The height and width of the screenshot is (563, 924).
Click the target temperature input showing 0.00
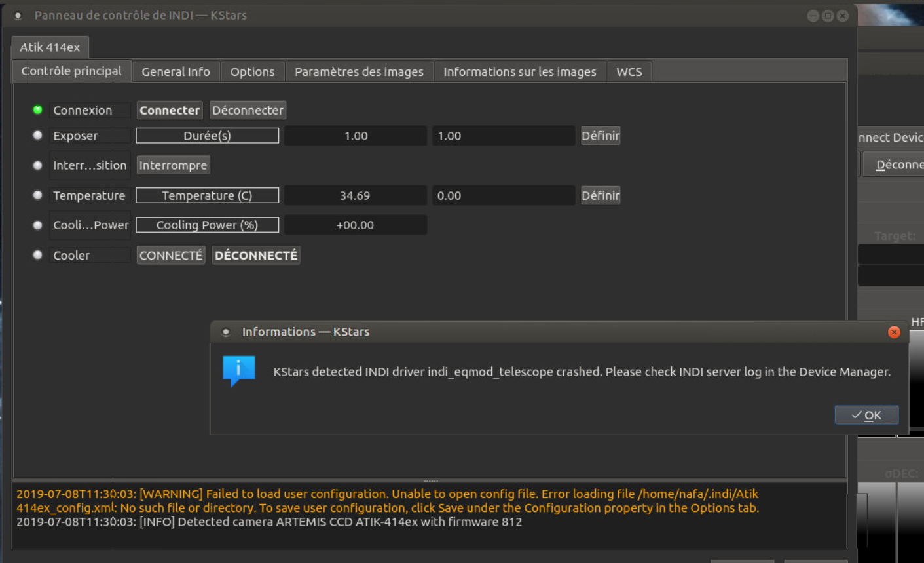(x=503, y=195)
